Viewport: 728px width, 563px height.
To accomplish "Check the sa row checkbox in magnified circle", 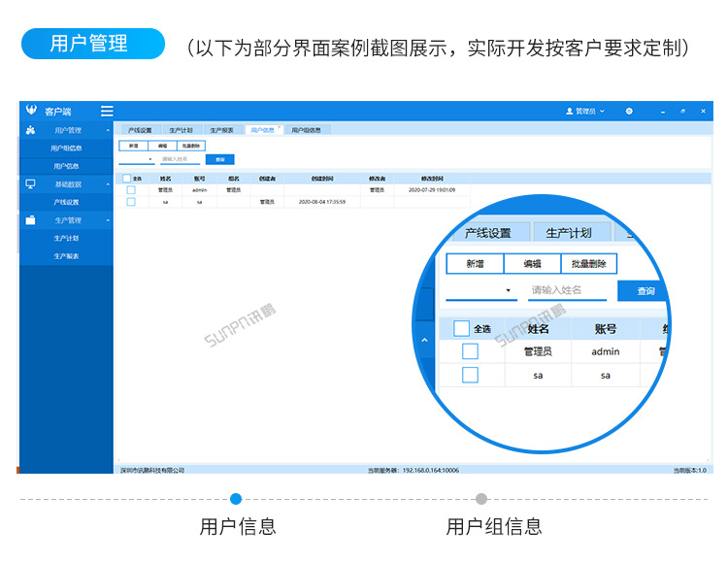I will 470,375.
